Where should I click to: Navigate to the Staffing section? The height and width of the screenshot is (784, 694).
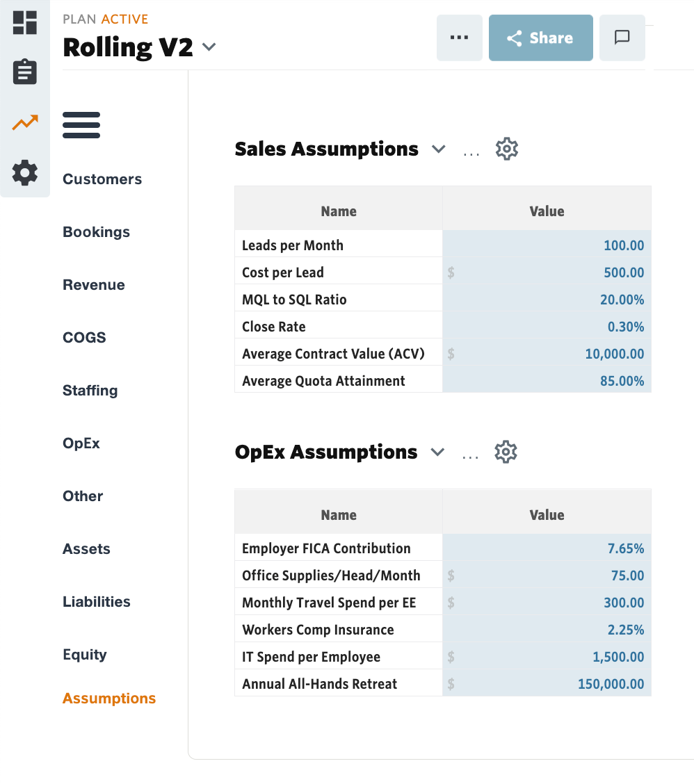click(x=90, y=391)
